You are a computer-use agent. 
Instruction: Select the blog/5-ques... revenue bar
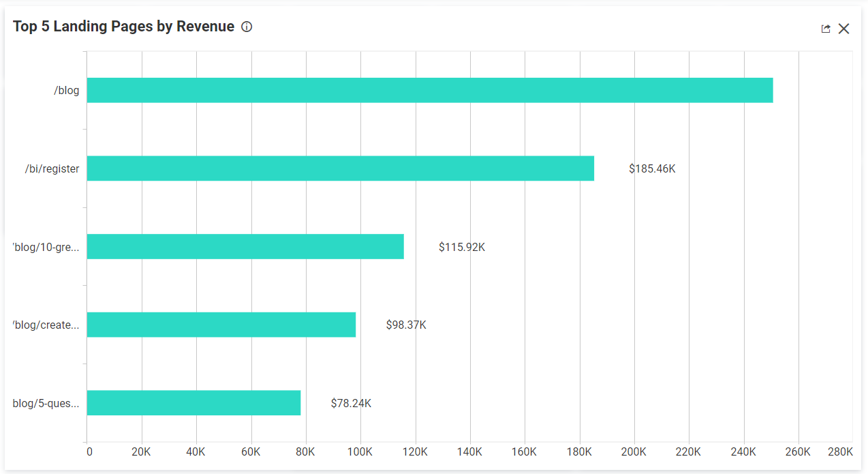[194, 403]
